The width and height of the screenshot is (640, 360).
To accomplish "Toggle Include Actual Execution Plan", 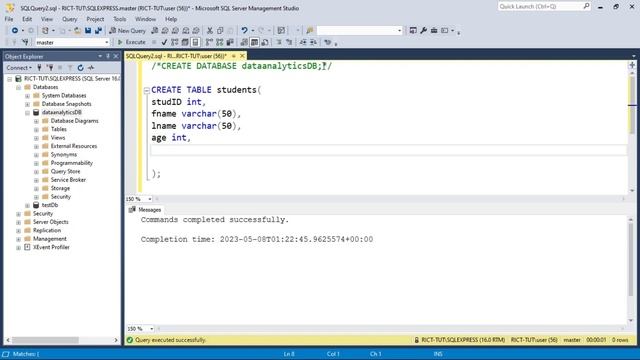I will click(x=209, y=42).
